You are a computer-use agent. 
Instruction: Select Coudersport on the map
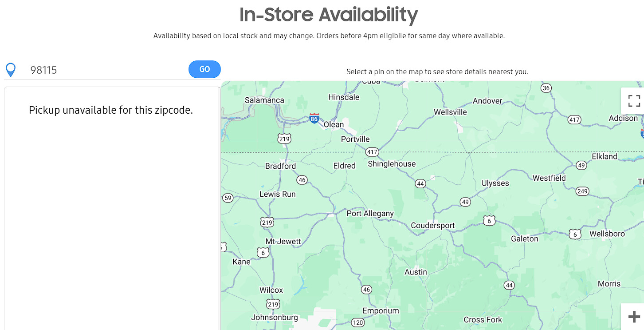(x=432, y=226)
